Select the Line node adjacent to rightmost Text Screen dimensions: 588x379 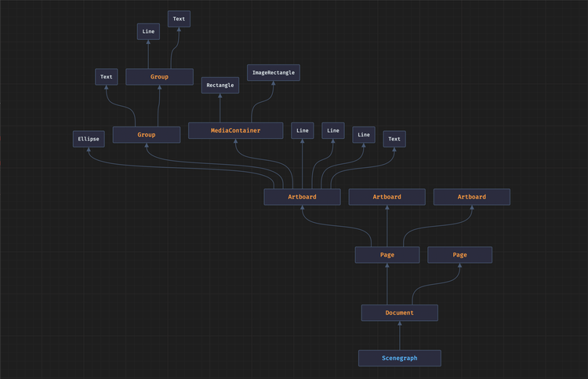pyautogui.click(x=363, y=135)
